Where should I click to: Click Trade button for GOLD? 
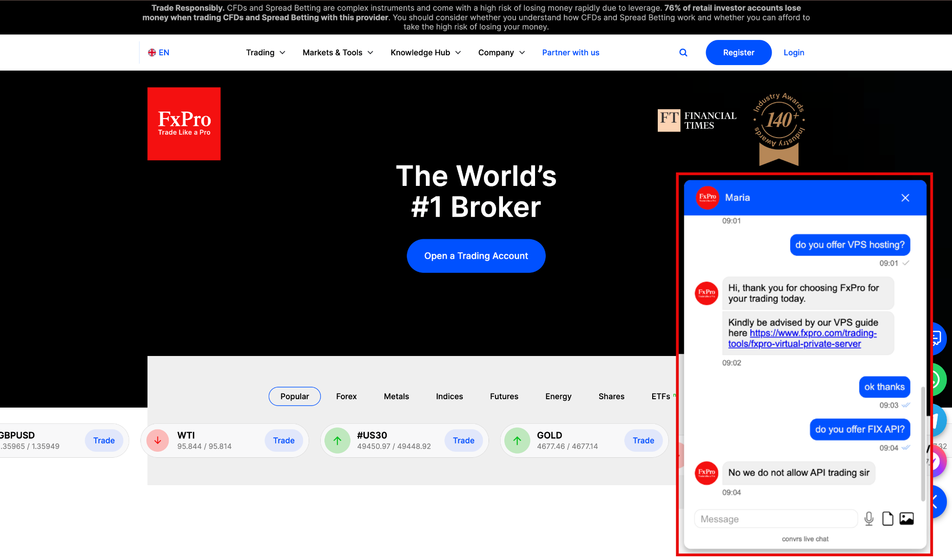tap(643, 441)
